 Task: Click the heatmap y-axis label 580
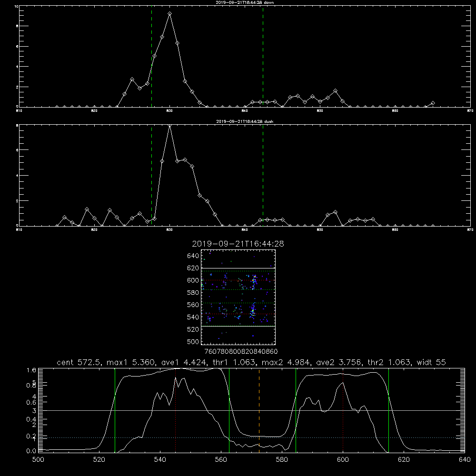coord(193,293)
